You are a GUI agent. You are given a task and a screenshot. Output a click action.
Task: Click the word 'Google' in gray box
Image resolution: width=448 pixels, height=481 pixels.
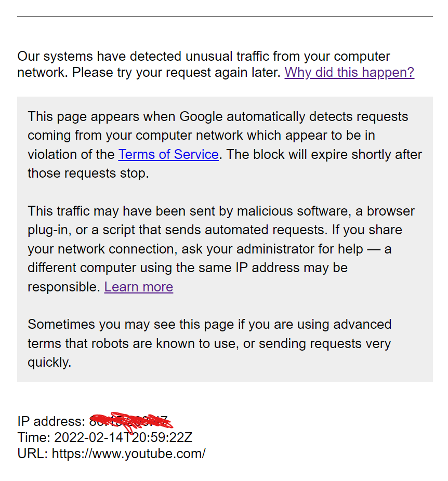coord(201,116)
